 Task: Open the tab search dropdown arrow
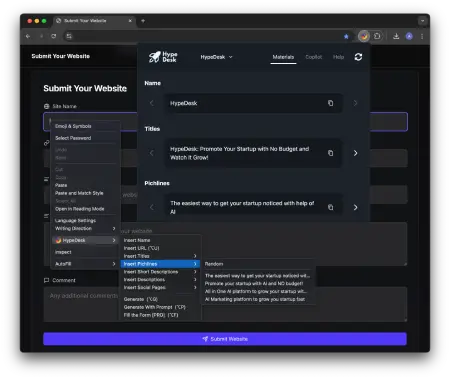pyautogui.click(x=422, y=21)
